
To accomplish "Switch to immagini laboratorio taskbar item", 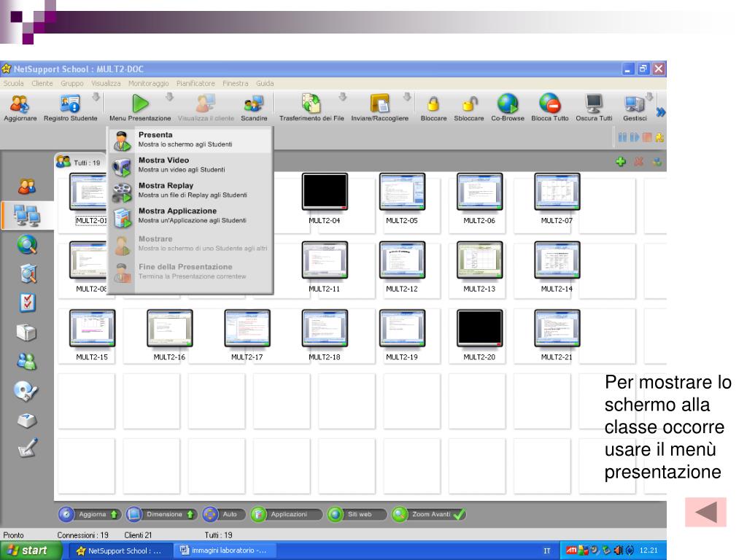I will [x=224, y=551].
